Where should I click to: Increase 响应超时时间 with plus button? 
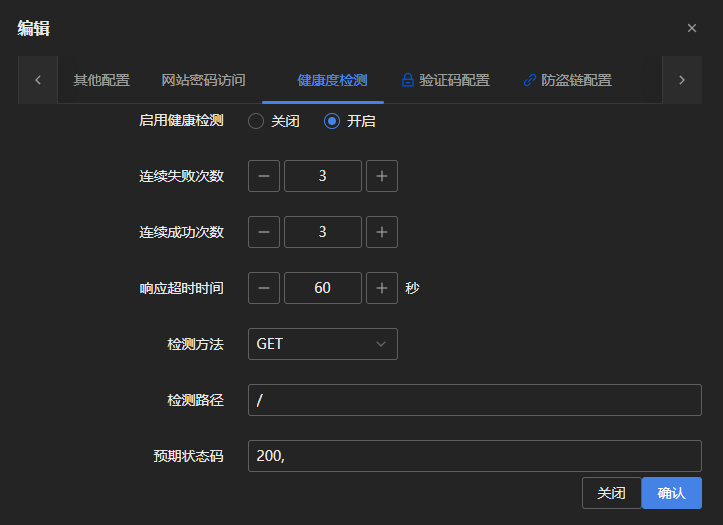tap(381, 288)
